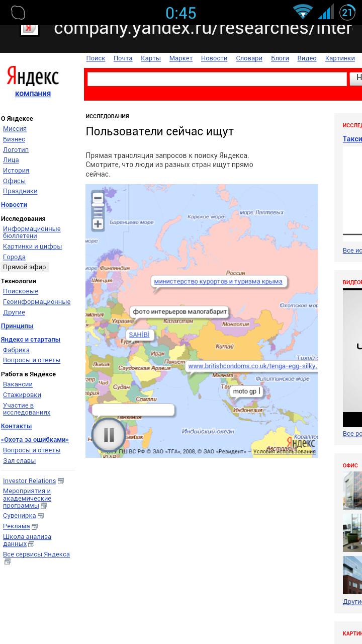Open Вакансии sidebar link

coord(18,384)
